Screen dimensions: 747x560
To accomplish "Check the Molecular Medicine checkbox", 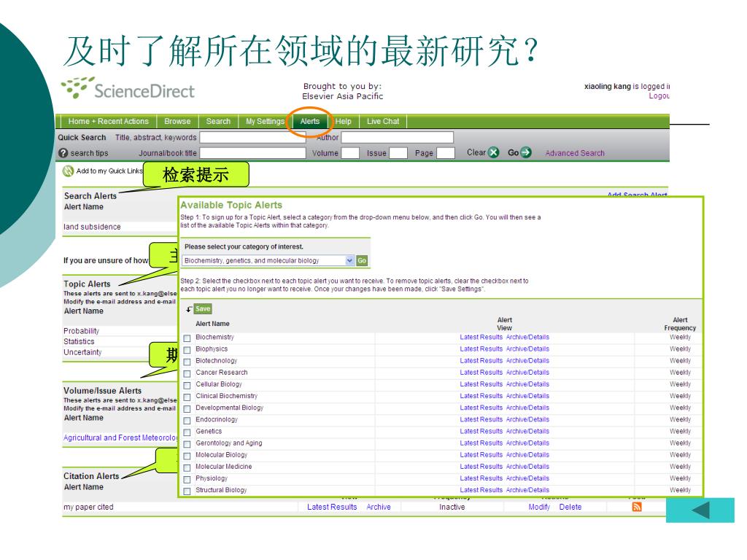I will click(187, 467).
